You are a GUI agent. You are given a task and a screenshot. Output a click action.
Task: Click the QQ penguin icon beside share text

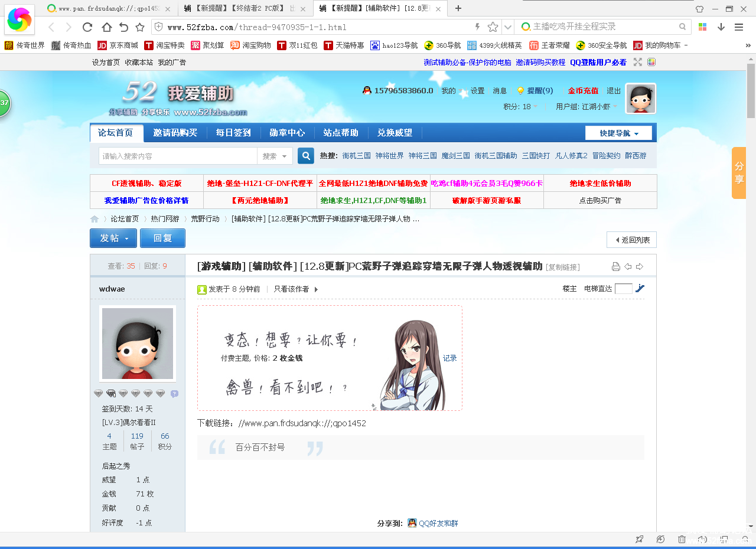coord(412,523)
